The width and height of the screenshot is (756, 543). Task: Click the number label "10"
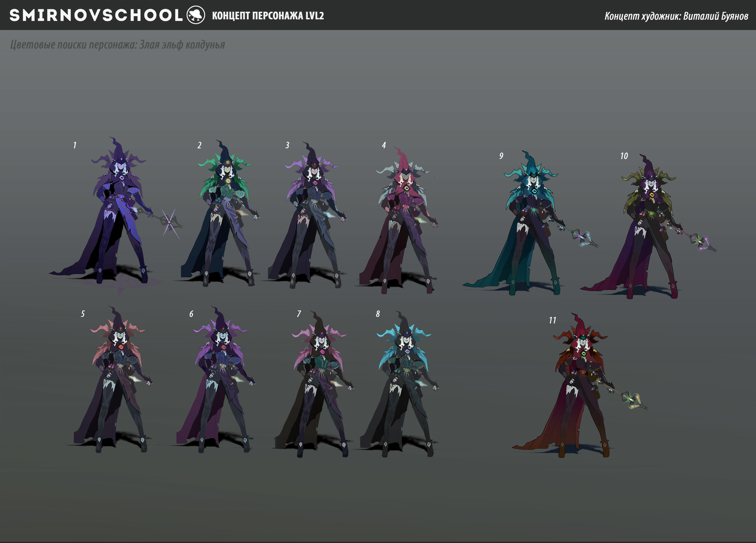click(x=624, y=155)
